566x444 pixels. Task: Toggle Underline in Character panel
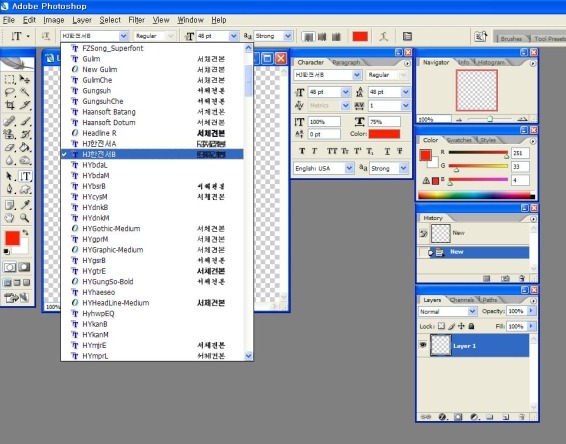[x=387, y=151]
